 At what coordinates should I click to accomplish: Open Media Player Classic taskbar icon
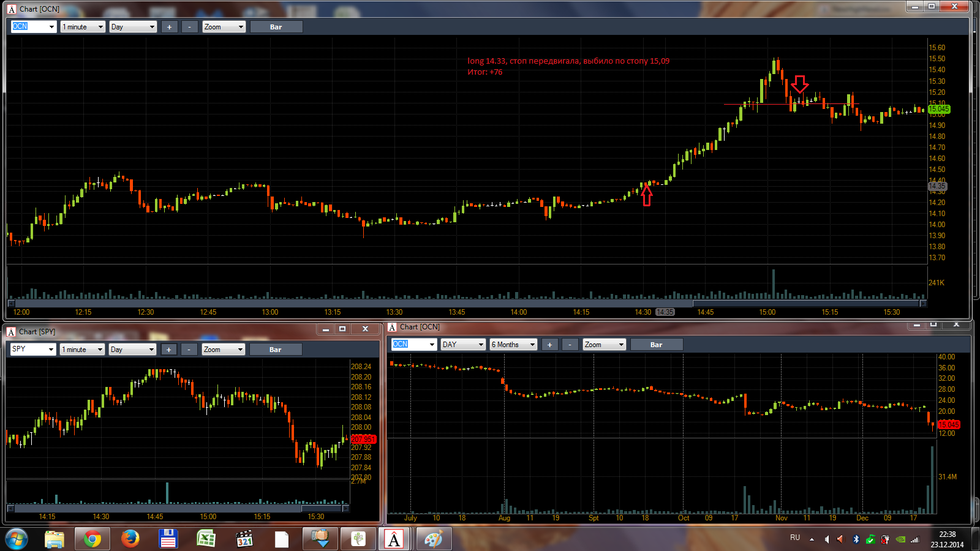(244, 539)
